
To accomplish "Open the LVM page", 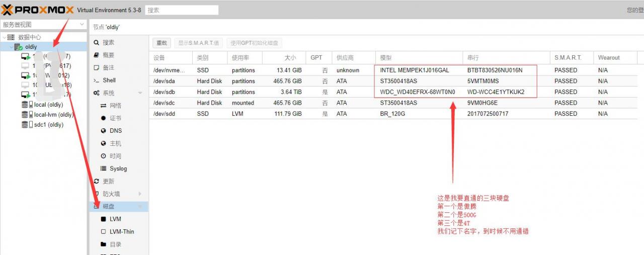I will coord(116,219).
